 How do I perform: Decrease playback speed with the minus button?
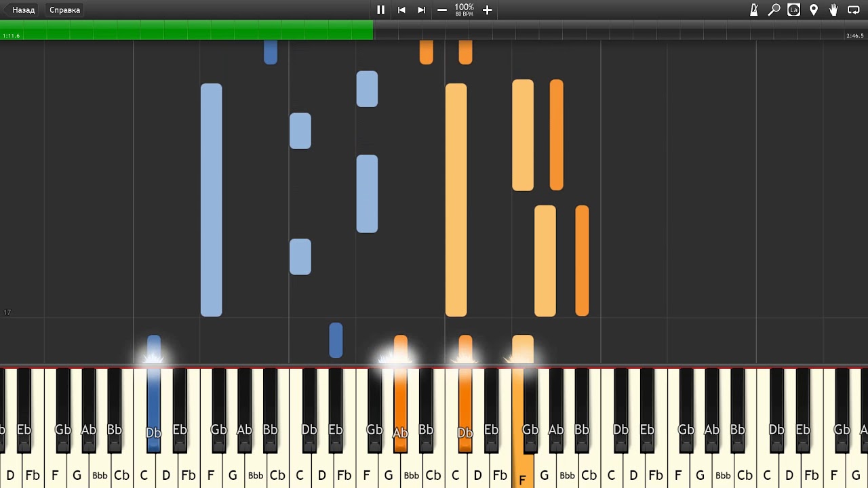pos(442,10)
